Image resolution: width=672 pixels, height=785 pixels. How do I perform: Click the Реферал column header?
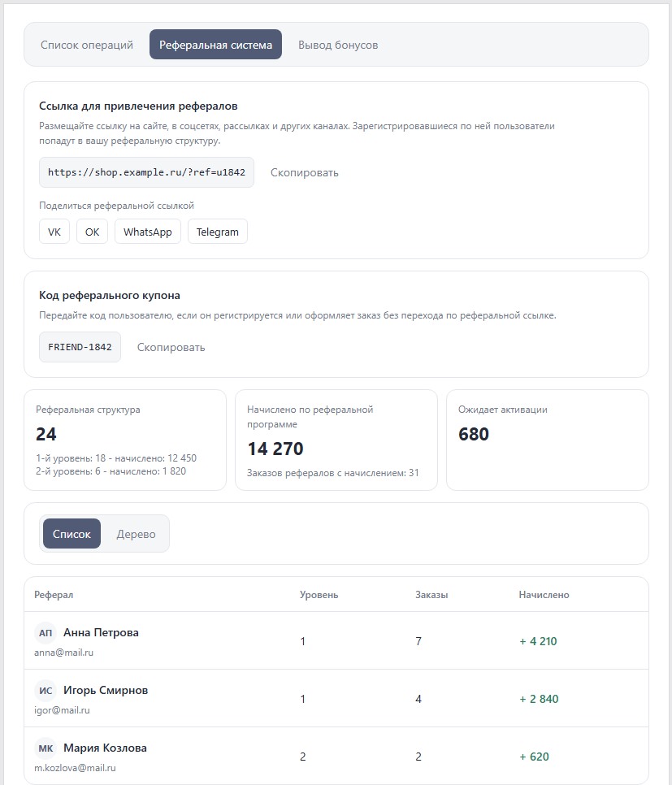pyautogui.click(x=54, y=595)
